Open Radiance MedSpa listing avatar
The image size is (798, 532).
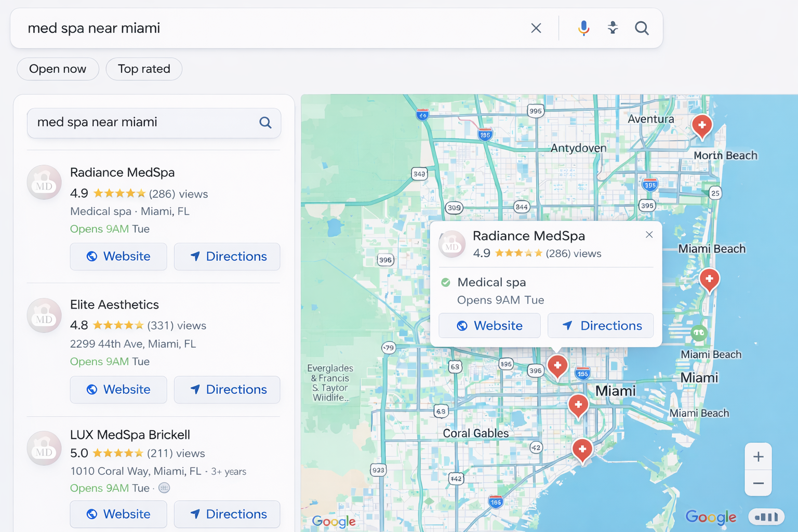point(44,182)
